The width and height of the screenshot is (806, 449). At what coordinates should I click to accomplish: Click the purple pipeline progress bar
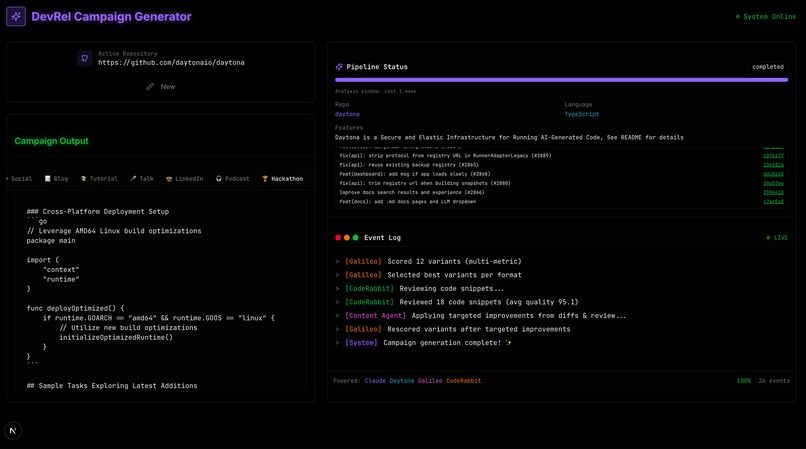(561, 80)
